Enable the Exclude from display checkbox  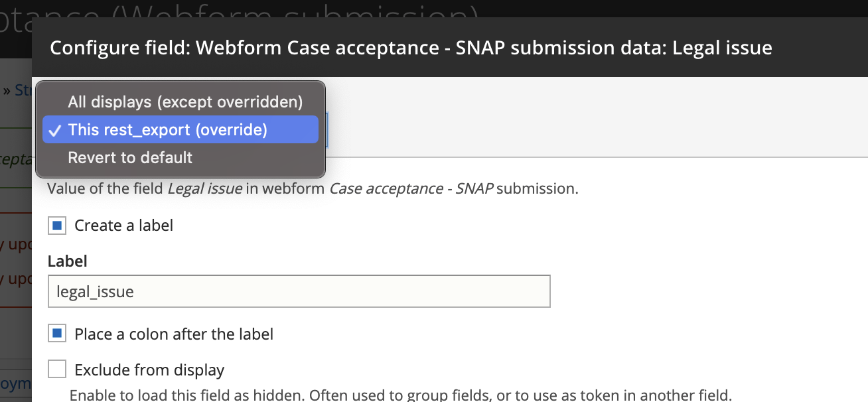(x=57, y=369)
